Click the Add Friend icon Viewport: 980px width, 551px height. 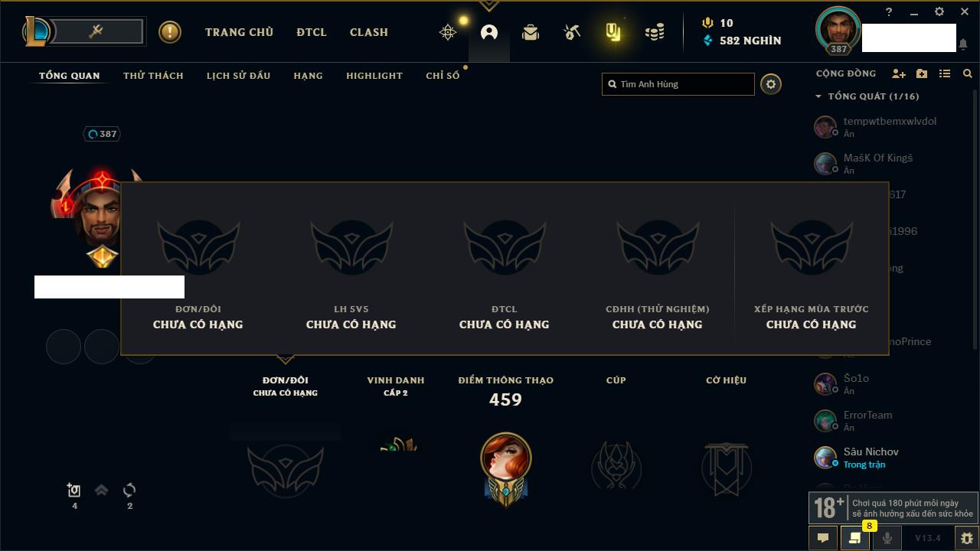899,73
